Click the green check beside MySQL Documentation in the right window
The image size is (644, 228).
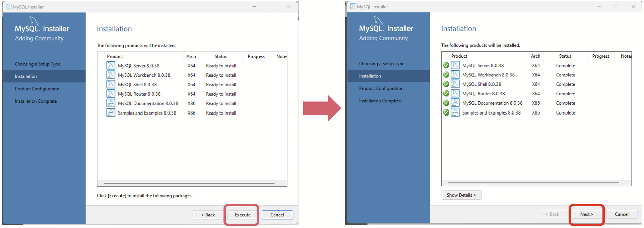click(x=446, y=103)
